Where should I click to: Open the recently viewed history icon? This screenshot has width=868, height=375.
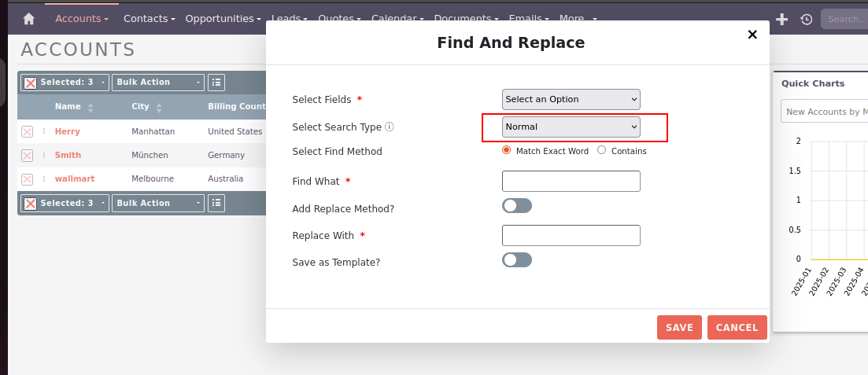point(806,19)
